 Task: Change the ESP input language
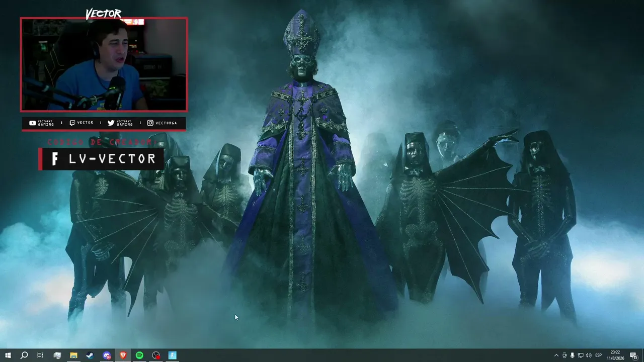pyautogui.click(x=599, y=355)
